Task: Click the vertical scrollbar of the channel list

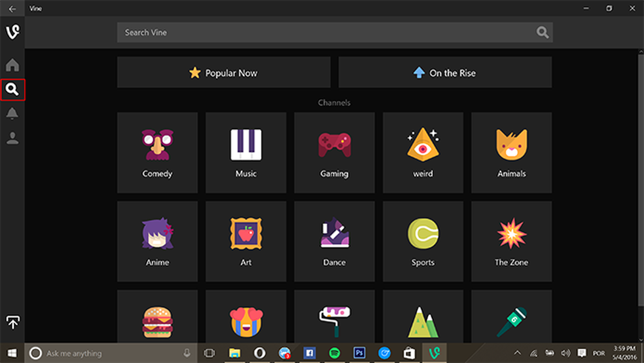Action: (x=641, y=181)
